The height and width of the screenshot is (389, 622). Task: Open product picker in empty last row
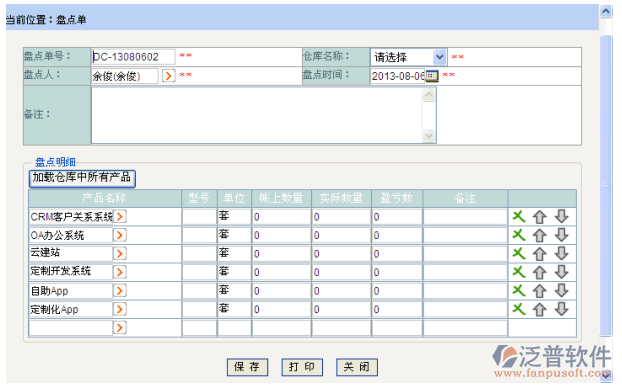(120, 328)
